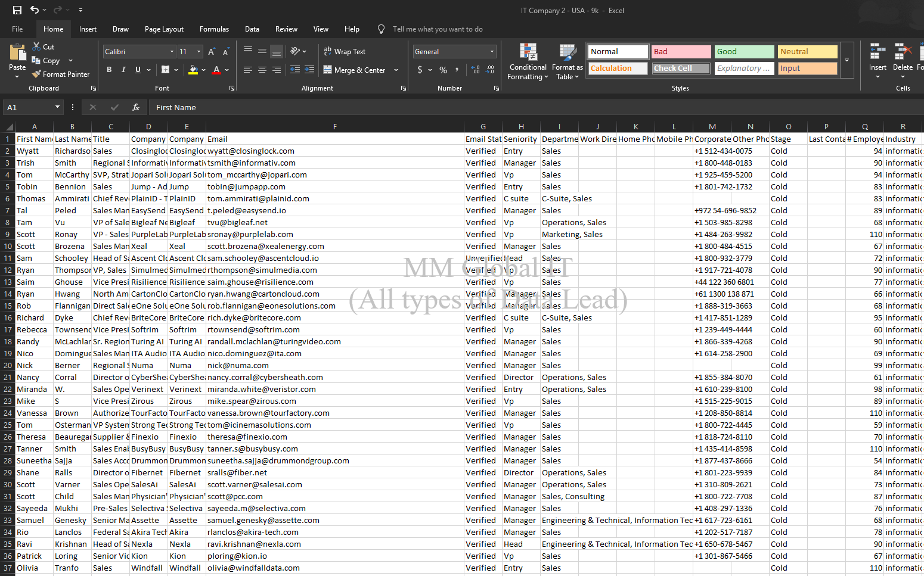Apply the Input cell style swatch
This screenshot has height=576, width=924.
coord(807,69)
